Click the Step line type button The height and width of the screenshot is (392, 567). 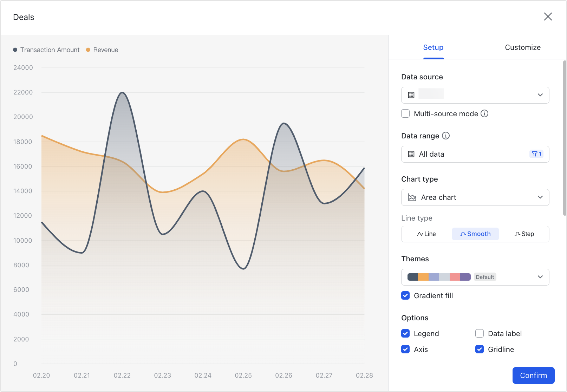pyautogui.click(x=524, y=234)
